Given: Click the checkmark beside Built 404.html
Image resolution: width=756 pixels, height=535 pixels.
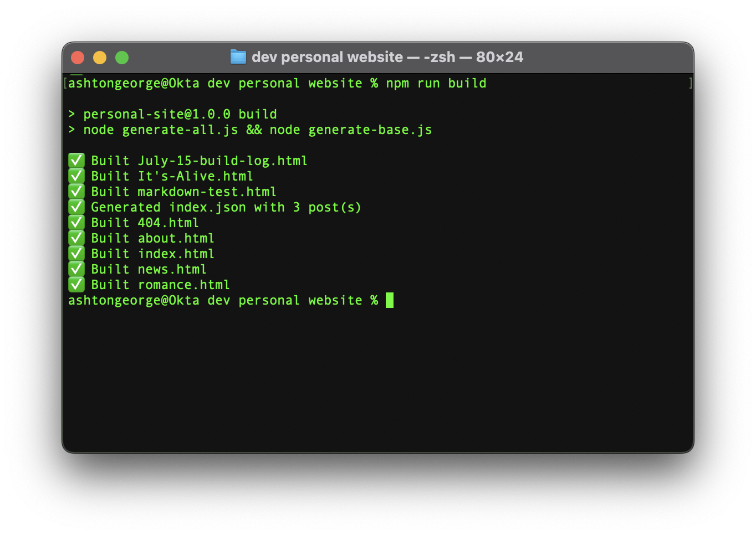Looking at the screenshot, I should (76, 223).
